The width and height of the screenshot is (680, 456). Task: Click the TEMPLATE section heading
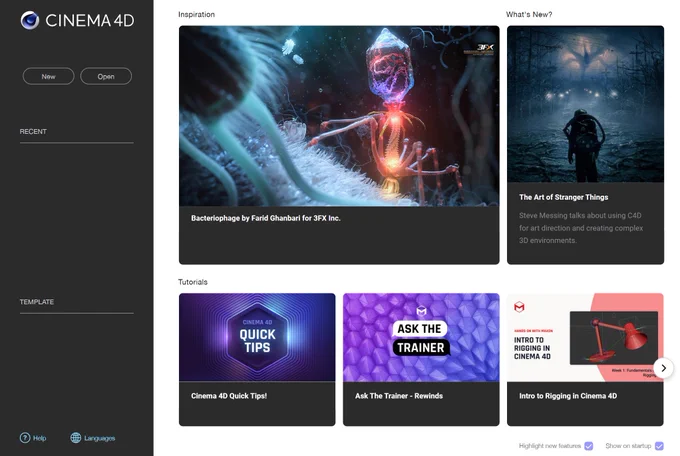37,302
